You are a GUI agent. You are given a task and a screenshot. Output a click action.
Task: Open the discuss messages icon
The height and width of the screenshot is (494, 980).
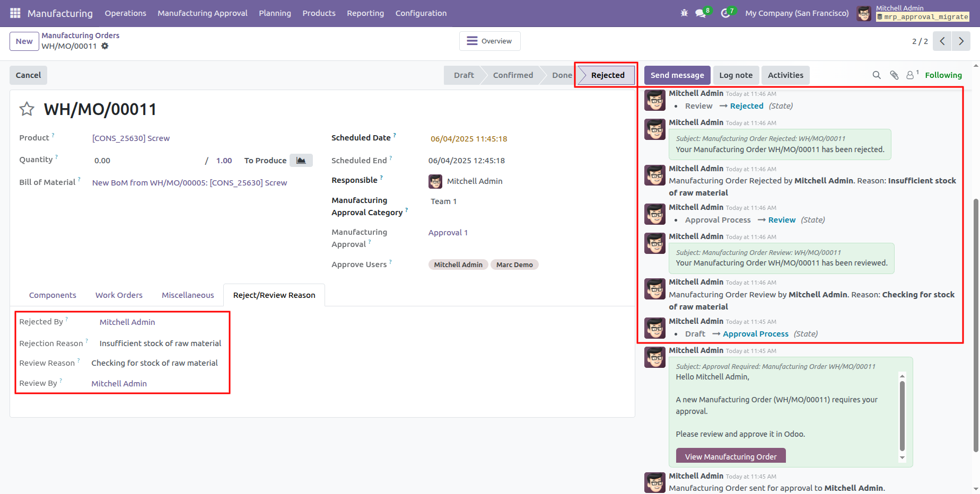tap(701, 13)
